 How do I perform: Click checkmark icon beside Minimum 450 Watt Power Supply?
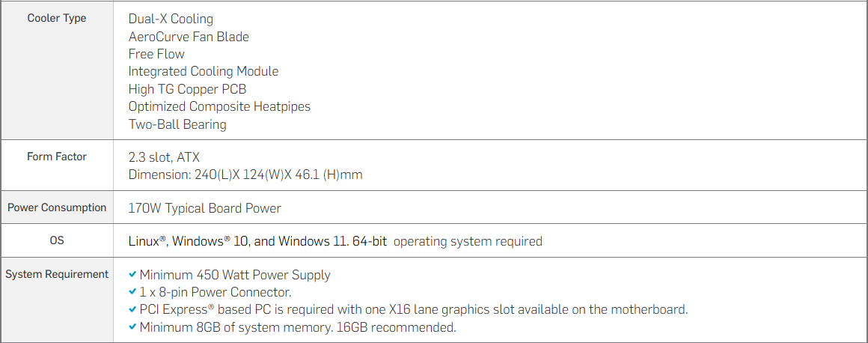tap(132, 275)
